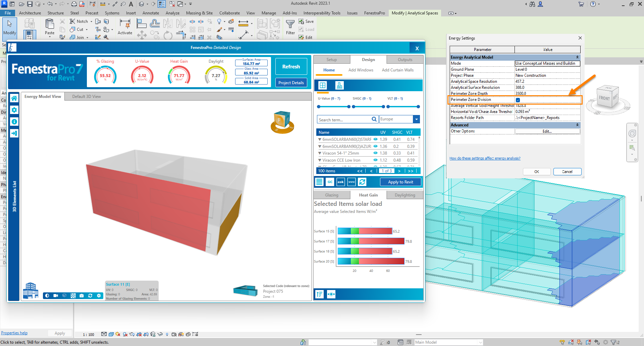Screen dimensions: 644x346
Task: Click the Project Details button
Action: click(x=291, y=83)
